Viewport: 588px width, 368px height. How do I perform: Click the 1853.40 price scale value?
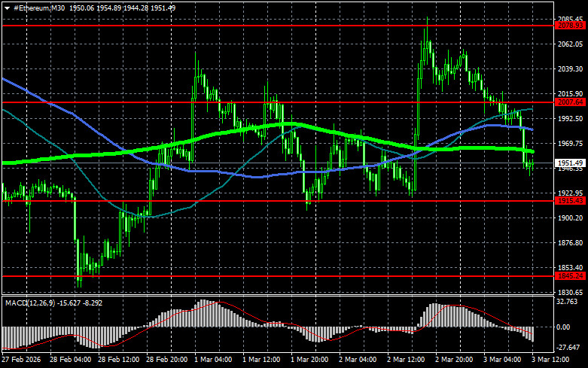(571, 268)
